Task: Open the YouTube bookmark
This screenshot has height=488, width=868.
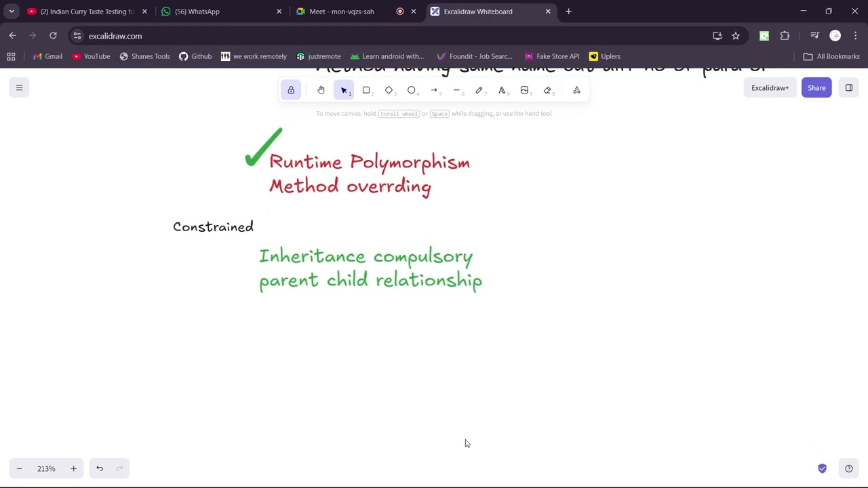Action: (91, 56)
